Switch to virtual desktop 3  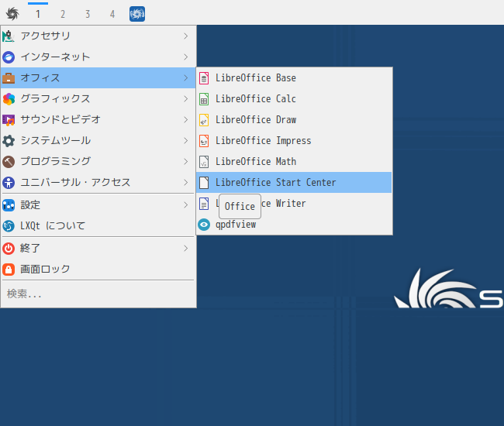[x=88, y=14]
